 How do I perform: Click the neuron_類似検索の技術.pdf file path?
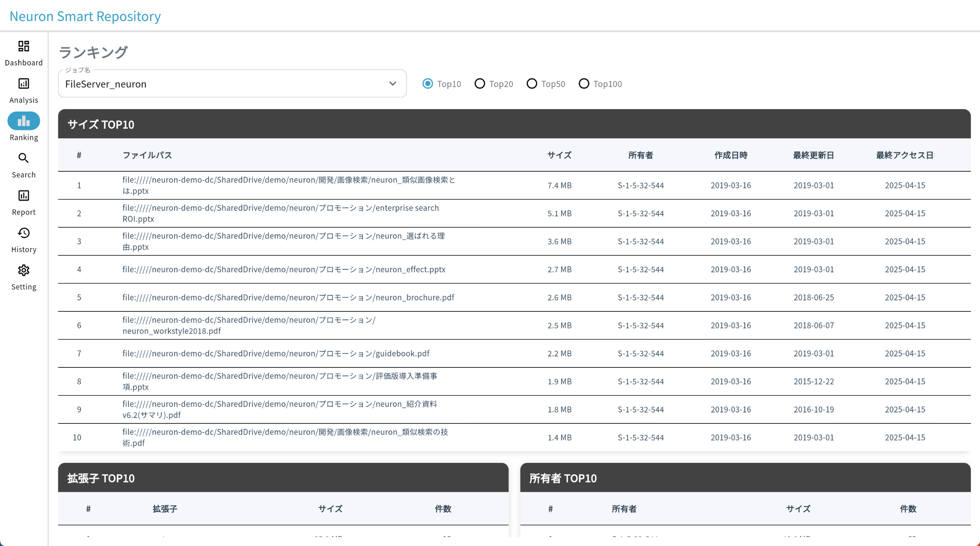[x=285, y=438]
